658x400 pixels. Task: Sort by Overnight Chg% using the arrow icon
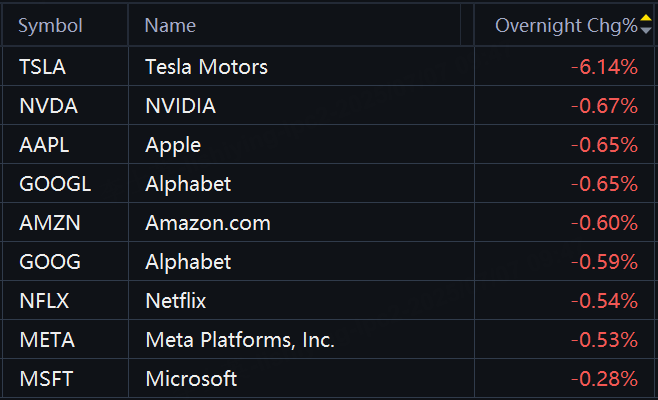point(646,24)
